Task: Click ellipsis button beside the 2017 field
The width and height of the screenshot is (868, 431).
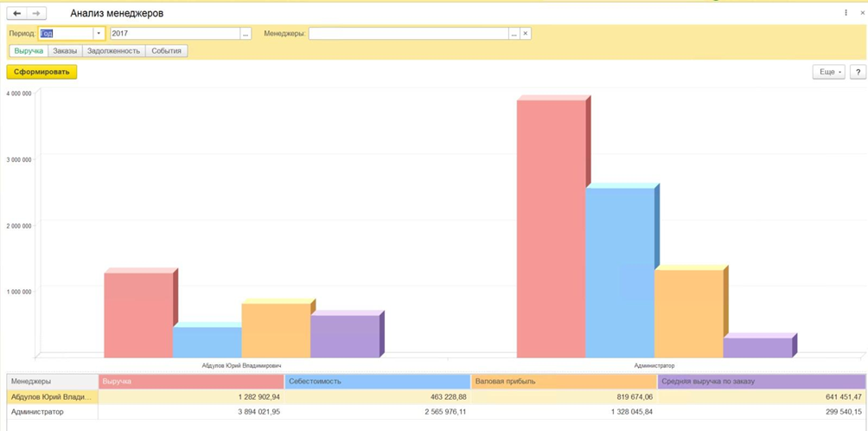Action: 246,34
